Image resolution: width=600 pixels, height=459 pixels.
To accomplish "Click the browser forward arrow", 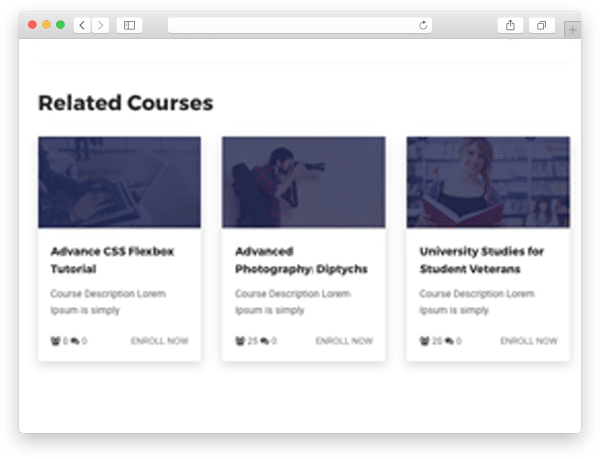I will (100, 25).
